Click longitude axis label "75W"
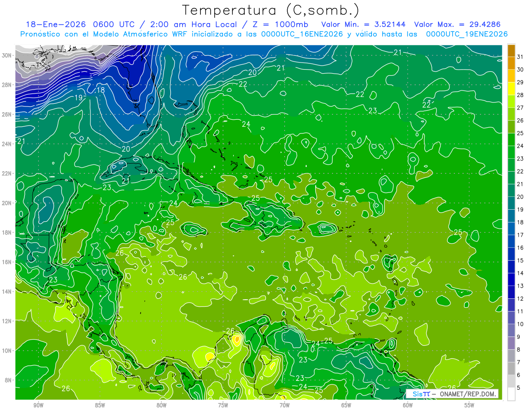Viewport: 532px width, 411px height. click(223, 406)
